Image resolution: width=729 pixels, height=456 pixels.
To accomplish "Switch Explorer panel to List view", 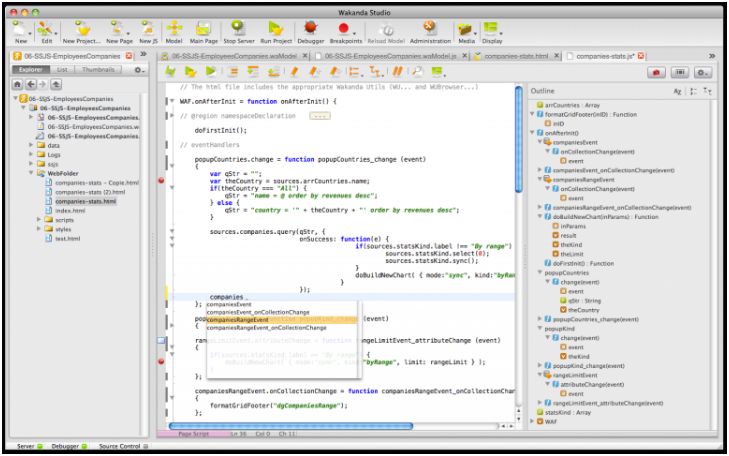I will [62, 69].
